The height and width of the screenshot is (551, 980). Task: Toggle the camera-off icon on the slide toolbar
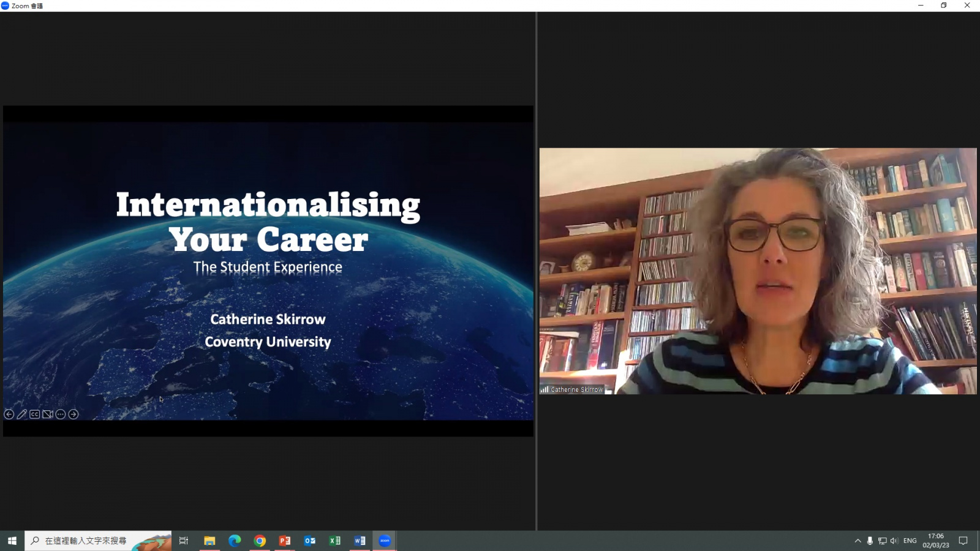tap(48, 414)
